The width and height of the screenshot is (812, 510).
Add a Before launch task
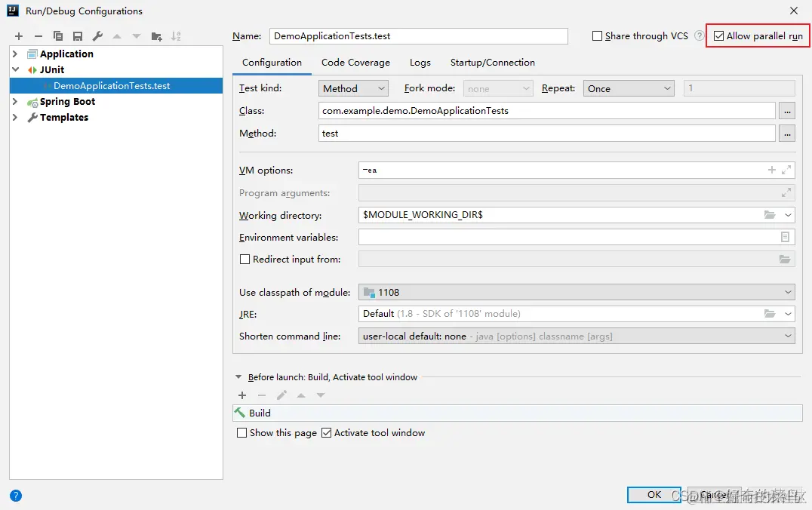pyautogui.click(x=241, y=395)
